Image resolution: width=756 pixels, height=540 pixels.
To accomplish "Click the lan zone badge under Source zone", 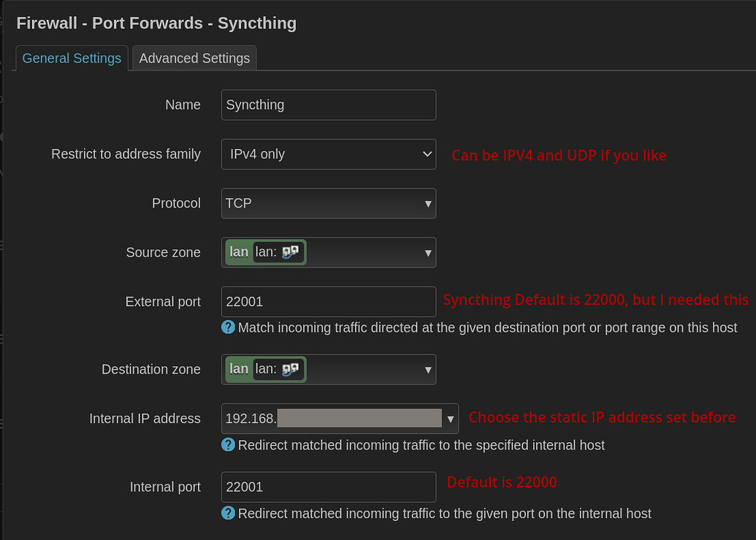I will 239,251.
